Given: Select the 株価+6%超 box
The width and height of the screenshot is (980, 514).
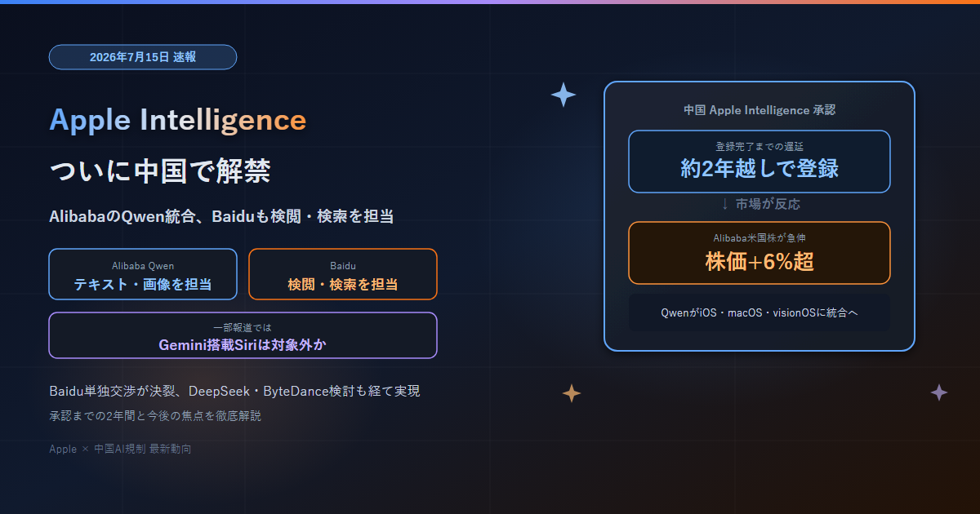Looking at the screenshot, I should tap(759, 253).
